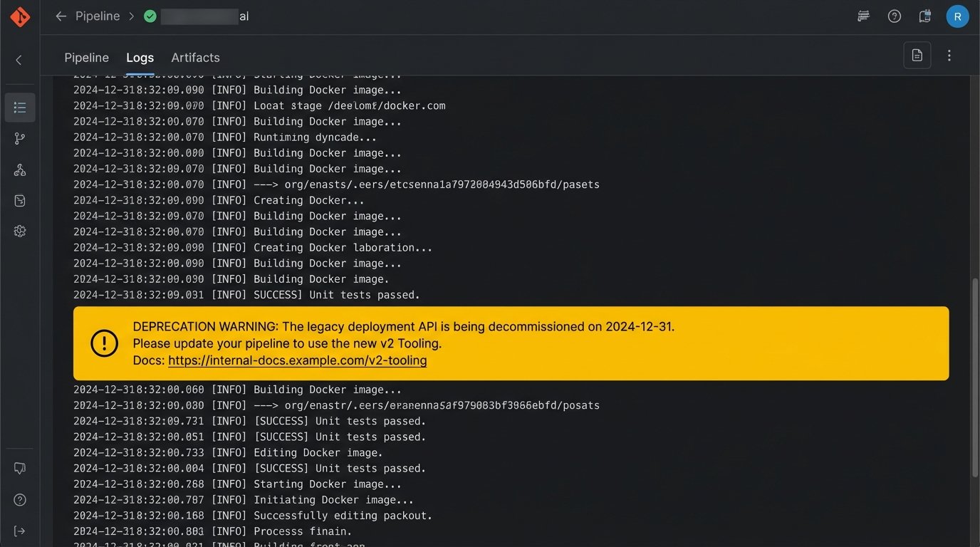The height and width of the screenshot is (547, 980).
Task: Collapse the left sidebar with chevron
Action: 19,61
